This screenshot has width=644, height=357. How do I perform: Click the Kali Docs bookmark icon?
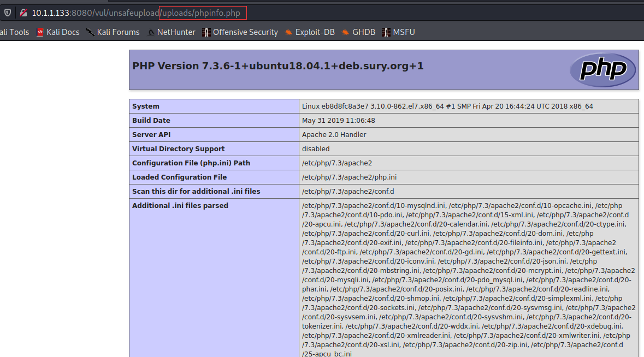click(x=40, y=32)
